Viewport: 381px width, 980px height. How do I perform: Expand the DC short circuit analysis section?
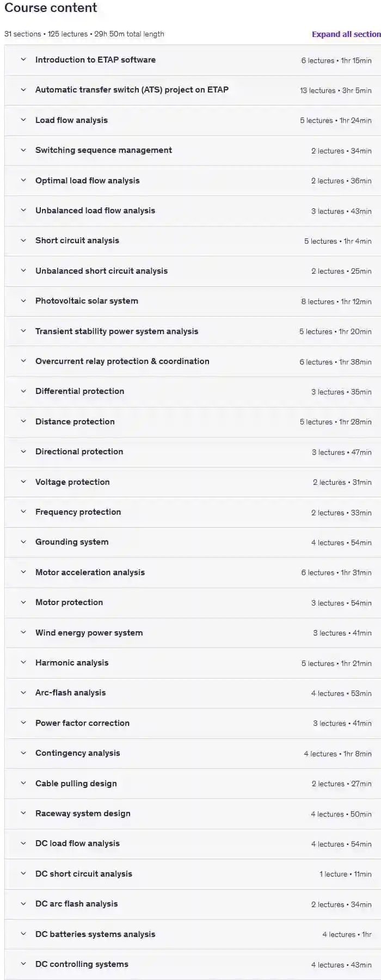[x=83, y=874]
